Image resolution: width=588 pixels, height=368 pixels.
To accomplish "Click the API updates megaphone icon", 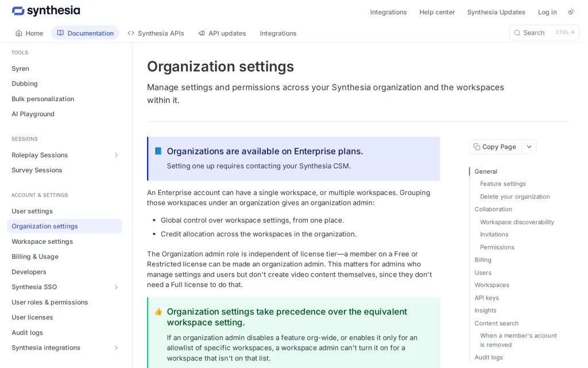I will [202, 33].
